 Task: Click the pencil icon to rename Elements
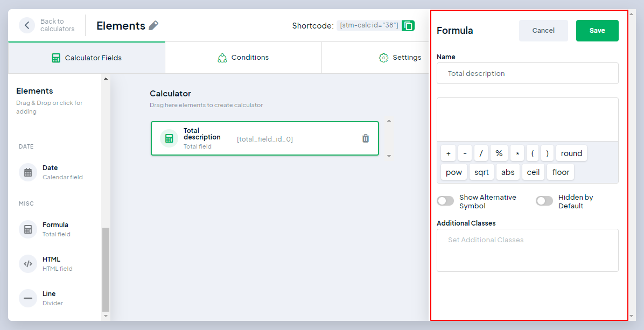point(153,25)
